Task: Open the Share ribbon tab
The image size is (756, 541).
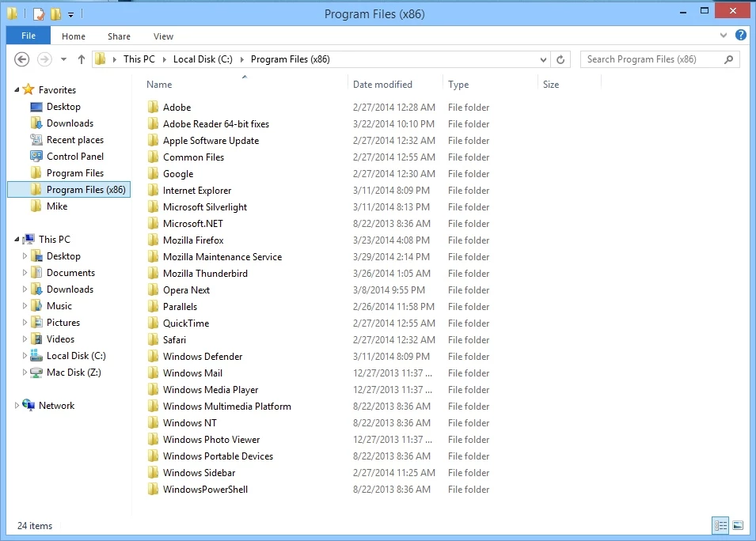Action: (x=119, y=36)
